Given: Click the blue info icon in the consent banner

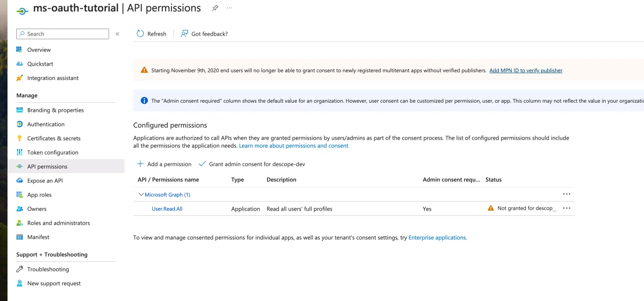Looking at the screenshot, I should pyautogui.click(x=144, y=101).
